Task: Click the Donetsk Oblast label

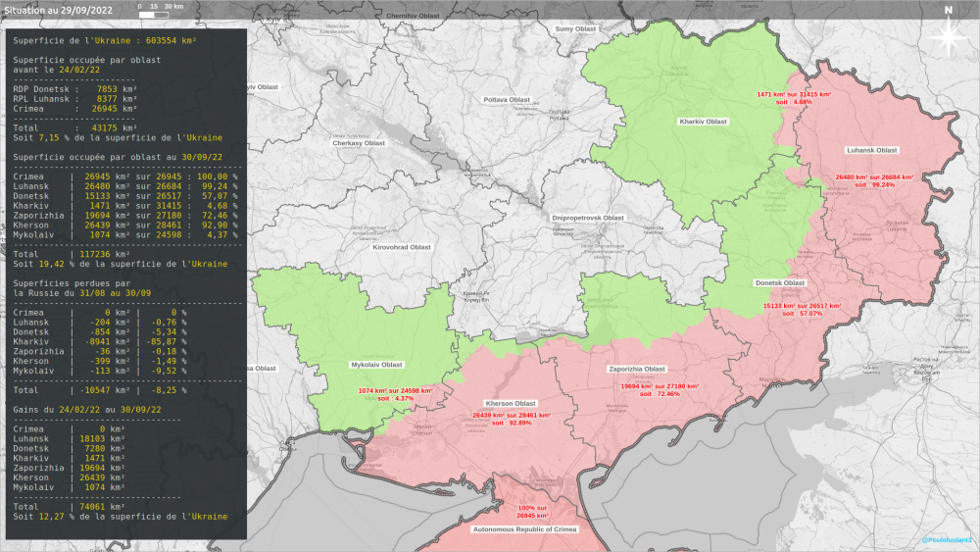Action: pos(780,282)
